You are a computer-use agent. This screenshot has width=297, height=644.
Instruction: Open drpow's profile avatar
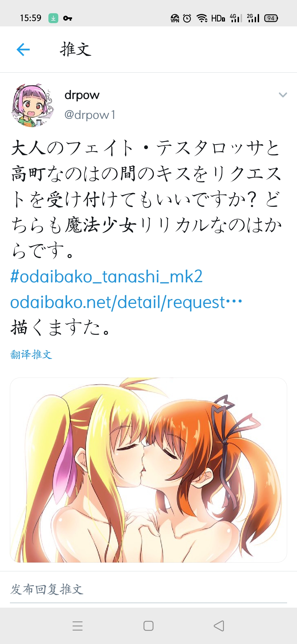(33, 106)
